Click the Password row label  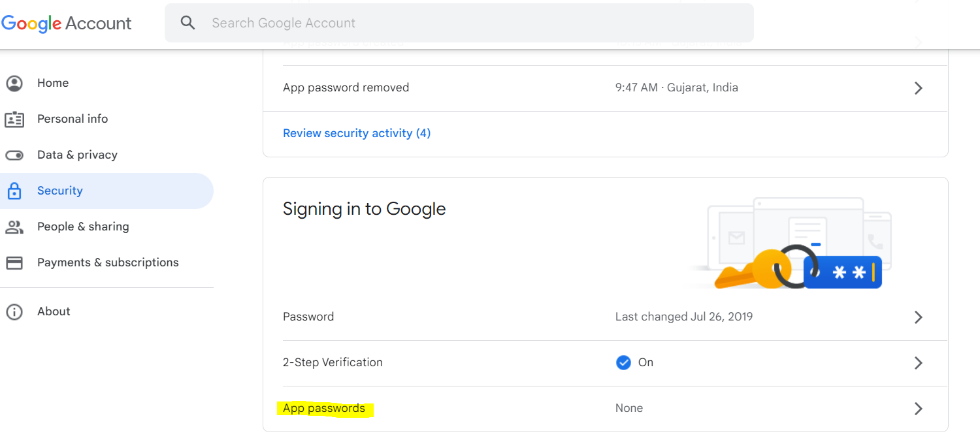pos(308,317)
